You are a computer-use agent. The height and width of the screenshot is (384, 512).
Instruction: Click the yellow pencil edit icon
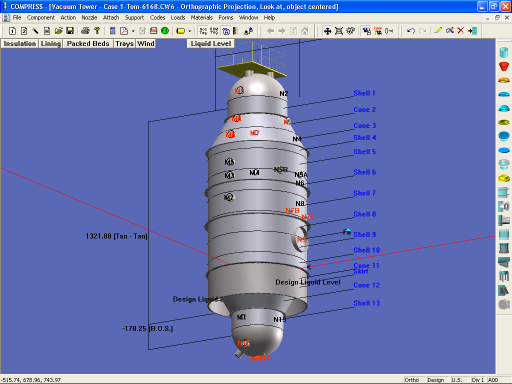[438, 31]
